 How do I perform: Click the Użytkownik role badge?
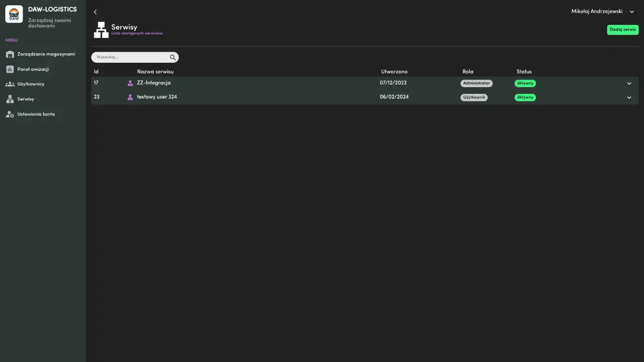tap(474, 97)
